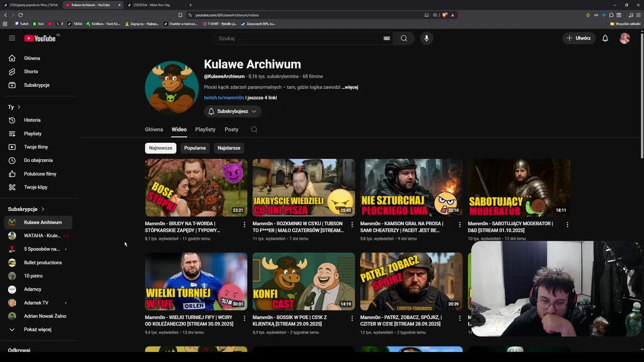Switch to channel Posty tab
The height and width of the screenshot is (362, 644).
pyautogui.click(x=231, y=130)
